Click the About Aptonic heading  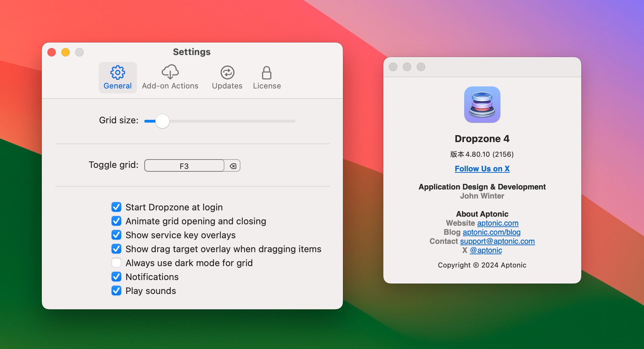click(x=482, y=214)
